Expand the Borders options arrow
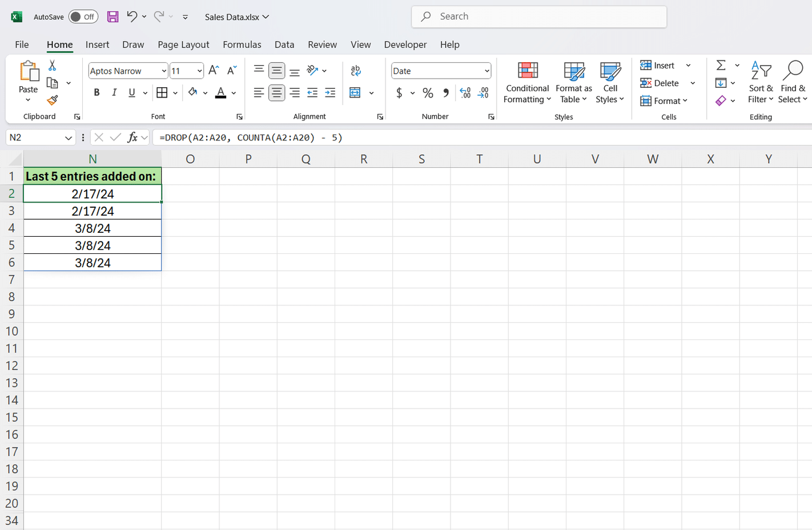Viewport: 812px width, 530px height. coord(175,92)
